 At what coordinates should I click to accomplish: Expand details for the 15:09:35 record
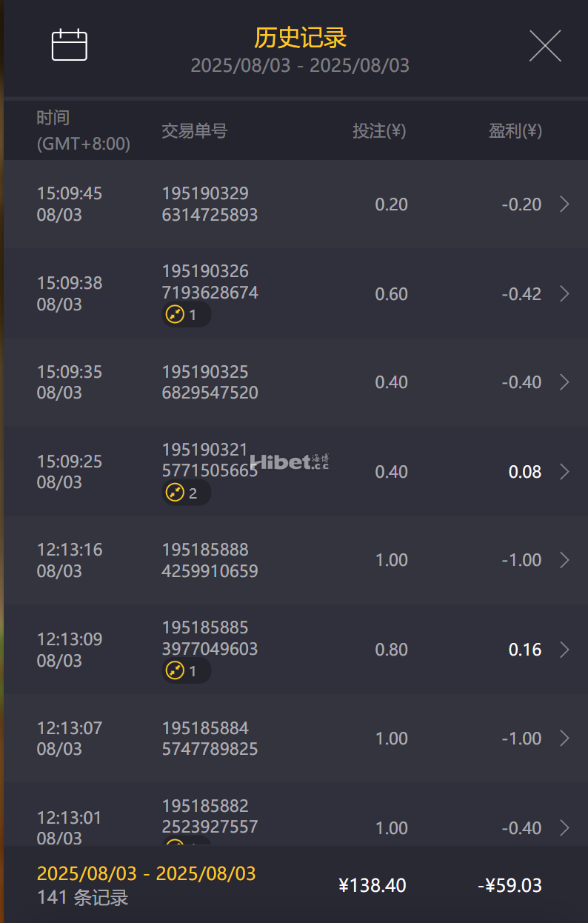tap(564, 382)
